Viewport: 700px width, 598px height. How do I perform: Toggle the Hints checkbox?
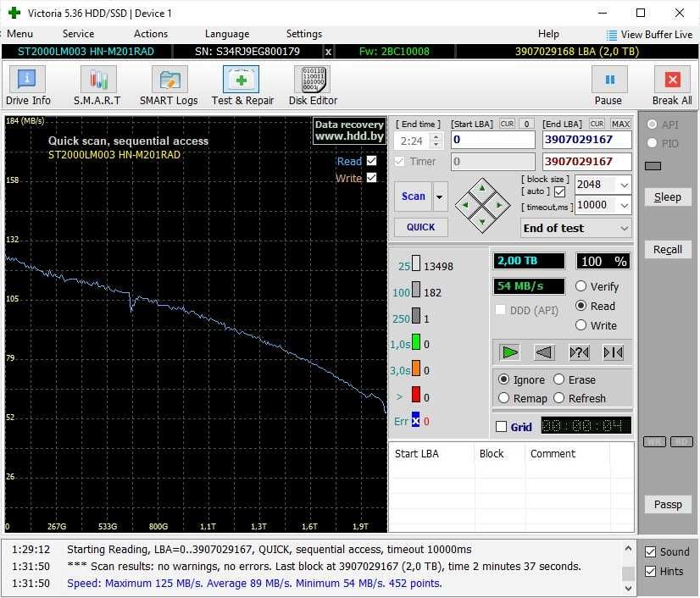651,571
